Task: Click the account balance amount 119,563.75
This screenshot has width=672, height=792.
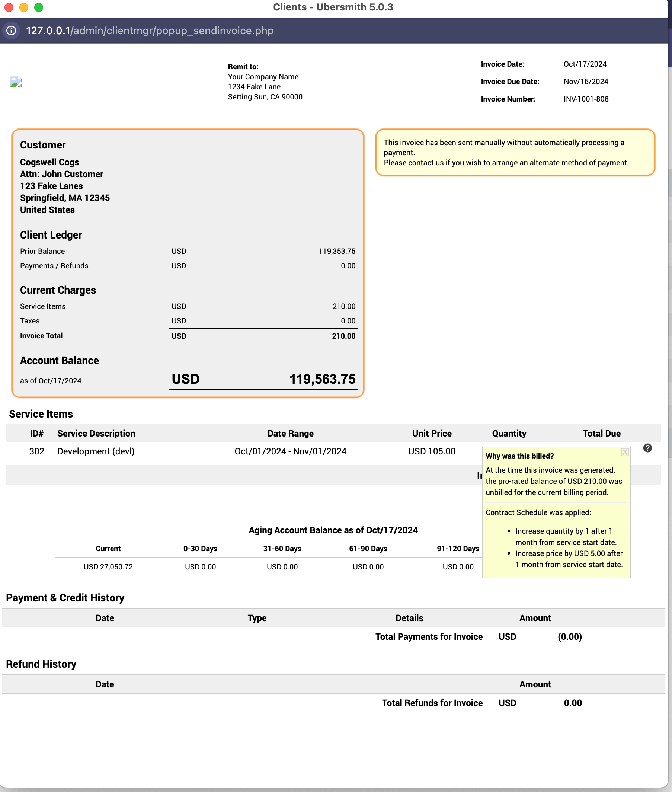Action: click(x=322, y=379)
